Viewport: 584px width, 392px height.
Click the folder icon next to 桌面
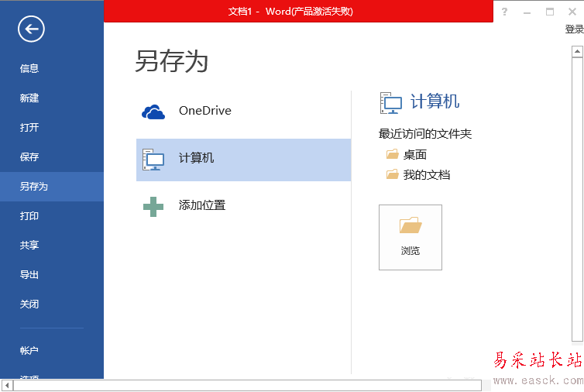coord(392,154)
